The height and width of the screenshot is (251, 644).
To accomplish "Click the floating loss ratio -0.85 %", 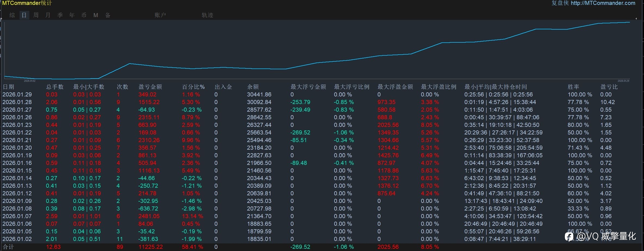I will 344,102.
